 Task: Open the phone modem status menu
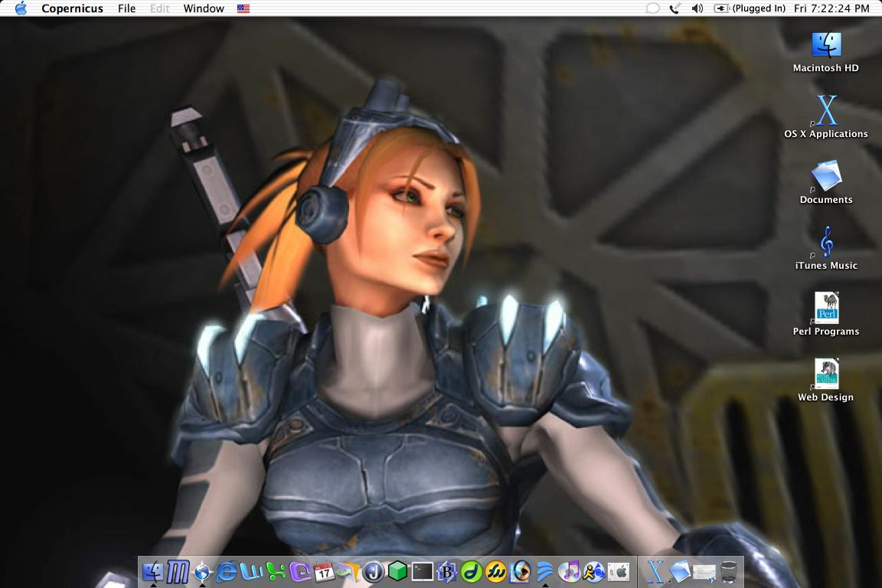[x=675, y=8]
